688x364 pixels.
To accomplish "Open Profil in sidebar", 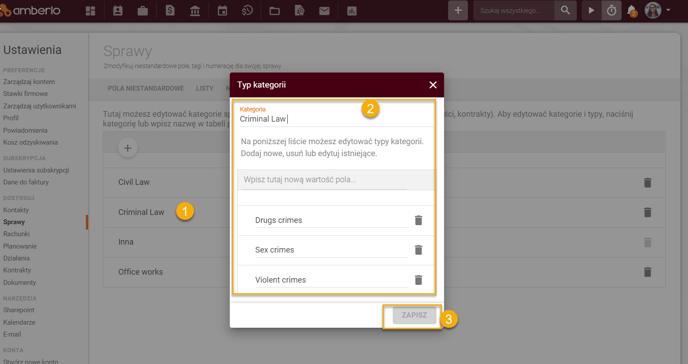I will point(11,118).
